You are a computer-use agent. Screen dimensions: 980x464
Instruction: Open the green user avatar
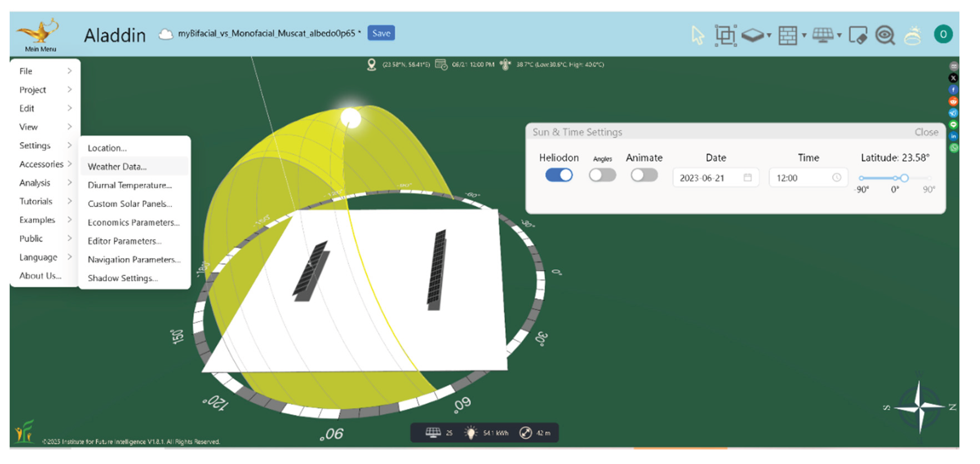(943, 34)
